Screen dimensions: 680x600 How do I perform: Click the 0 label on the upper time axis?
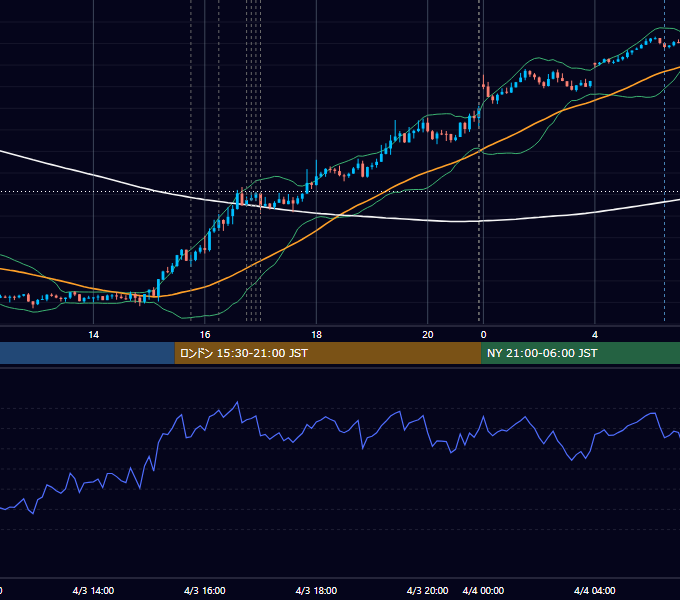tap(484, 335)
